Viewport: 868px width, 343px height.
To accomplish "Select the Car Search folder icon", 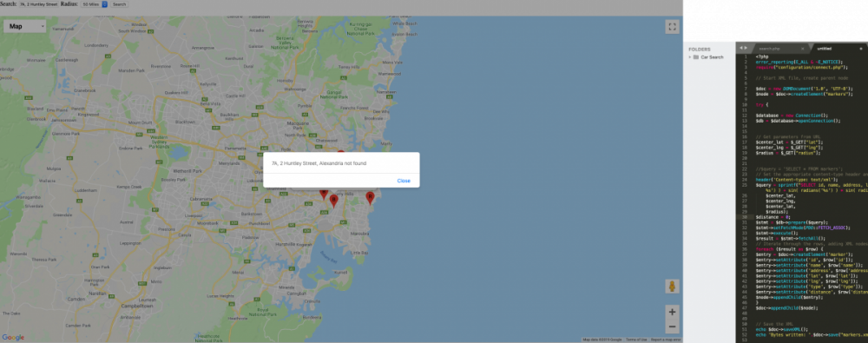I will click(x=696, y=57).
